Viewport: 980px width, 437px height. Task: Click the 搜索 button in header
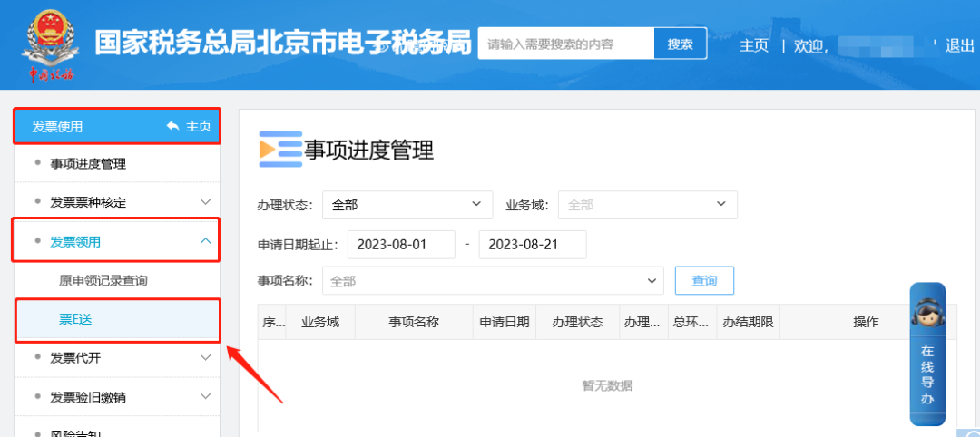tap(680, 44)
